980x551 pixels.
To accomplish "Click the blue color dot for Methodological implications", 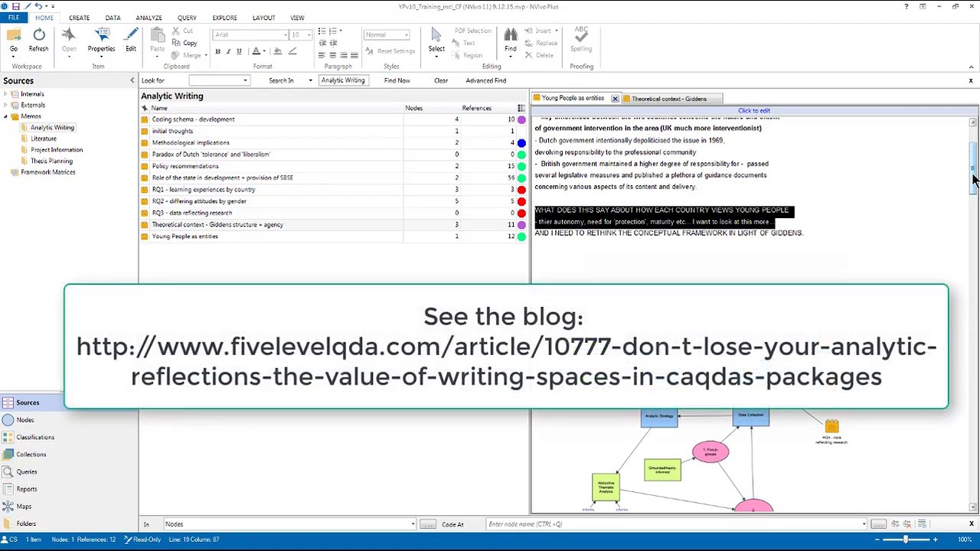I will click(x=521, y=143).
